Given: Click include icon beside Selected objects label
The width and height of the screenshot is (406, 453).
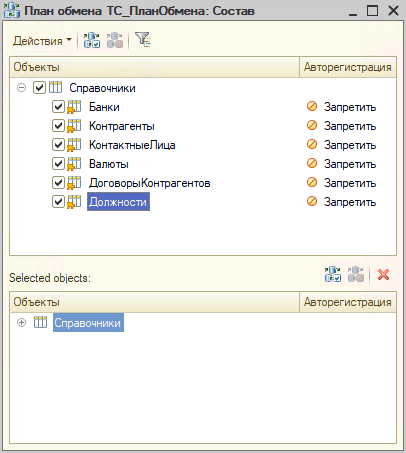Looking at the screenshot, I should click(x=333, y=274).
